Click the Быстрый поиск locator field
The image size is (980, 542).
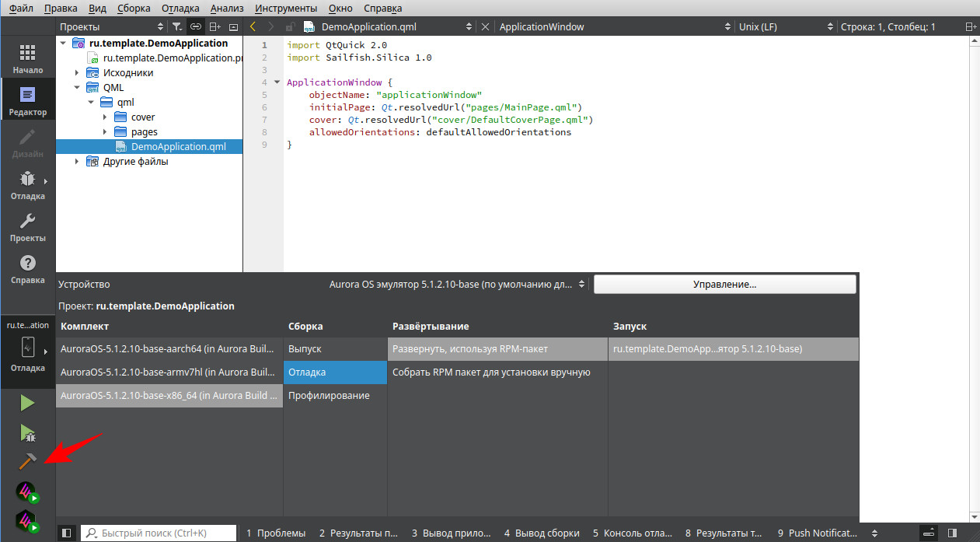[159, 533]
